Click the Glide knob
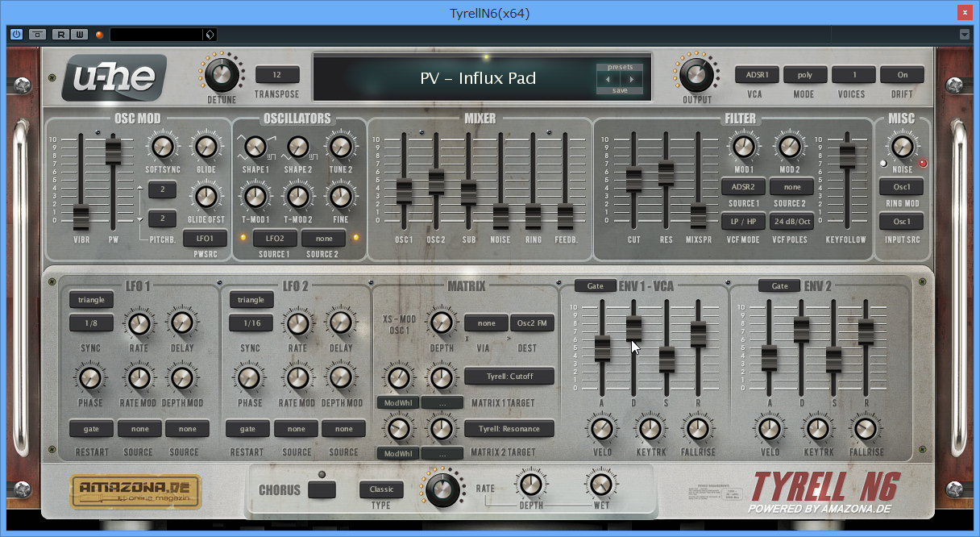Screen dimensions: 980x537 [x=206, y=147]
